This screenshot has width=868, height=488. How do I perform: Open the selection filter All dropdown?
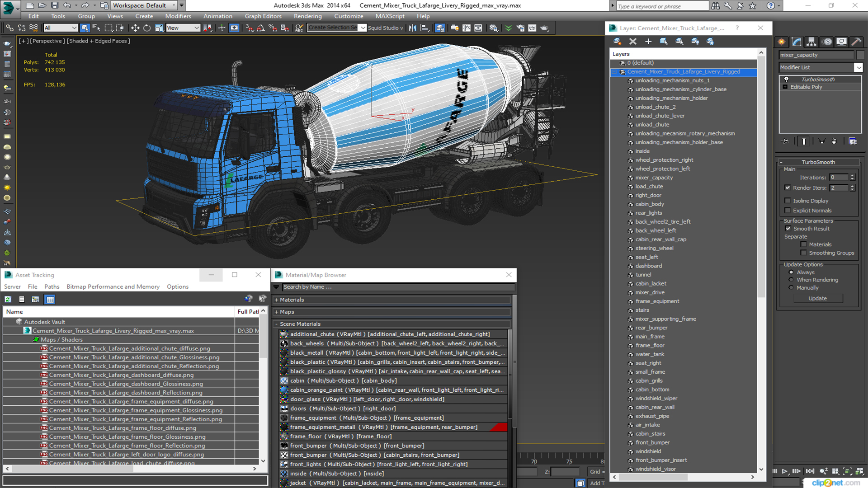click(x=61, y=28)
